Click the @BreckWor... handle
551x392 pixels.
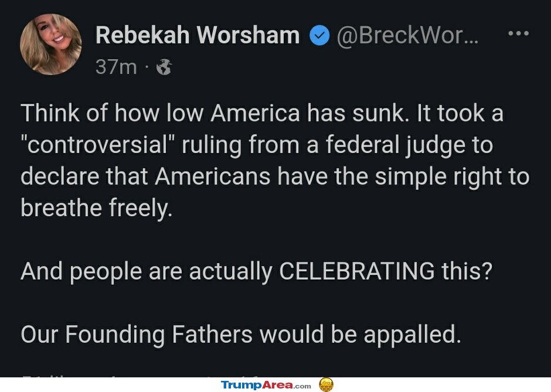point(407,36)
